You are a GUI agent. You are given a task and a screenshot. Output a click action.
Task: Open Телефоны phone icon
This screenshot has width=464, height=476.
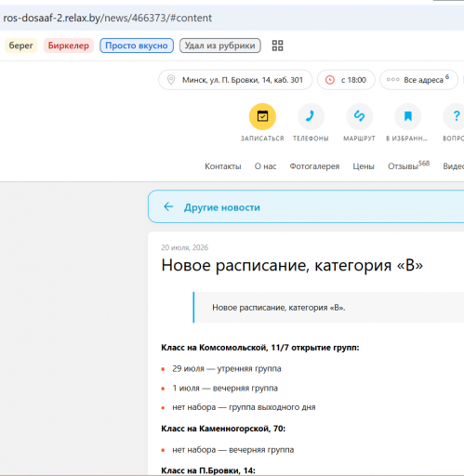[311, 116]
